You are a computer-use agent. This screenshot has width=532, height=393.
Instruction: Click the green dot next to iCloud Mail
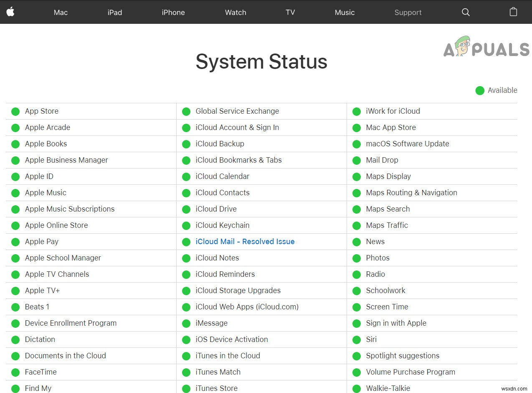tap(186, 242)
